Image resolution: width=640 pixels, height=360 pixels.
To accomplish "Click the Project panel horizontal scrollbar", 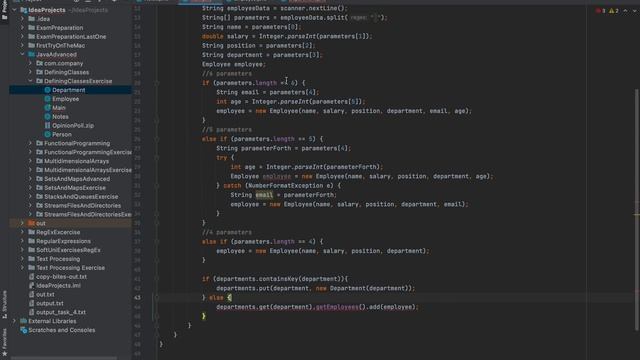I will [x=64, y=358].
